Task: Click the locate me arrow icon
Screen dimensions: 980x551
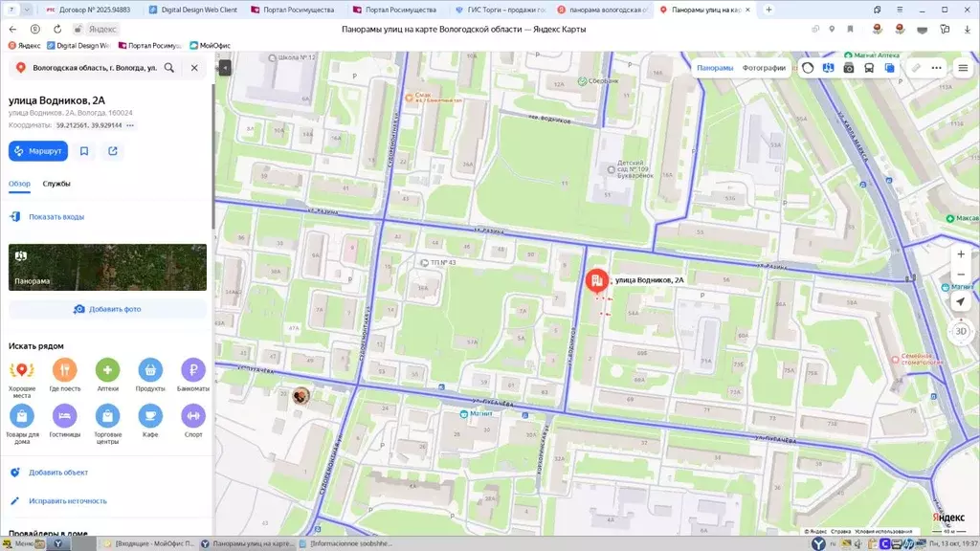Action: pyautogui.click(x=961, y=301)
